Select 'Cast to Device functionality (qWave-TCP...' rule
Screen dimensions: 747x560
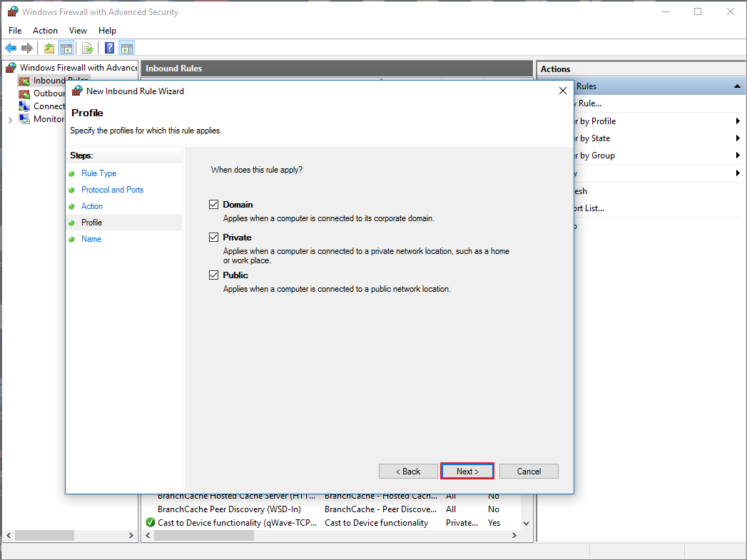tap(238, 522)
